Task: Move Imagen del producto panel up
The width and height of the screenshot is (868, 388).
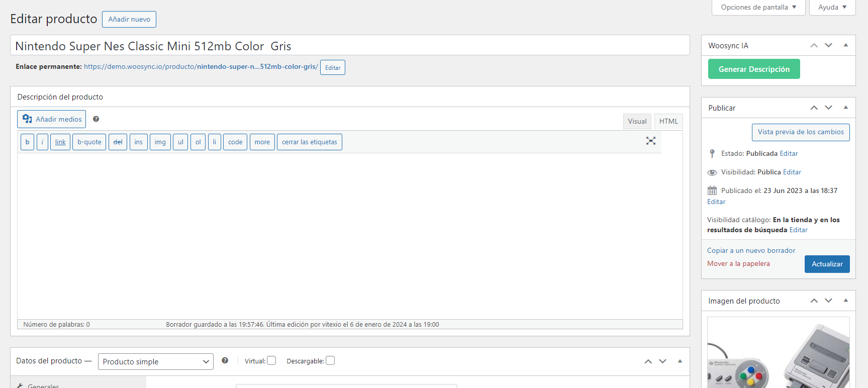Action: coord(814,301)
